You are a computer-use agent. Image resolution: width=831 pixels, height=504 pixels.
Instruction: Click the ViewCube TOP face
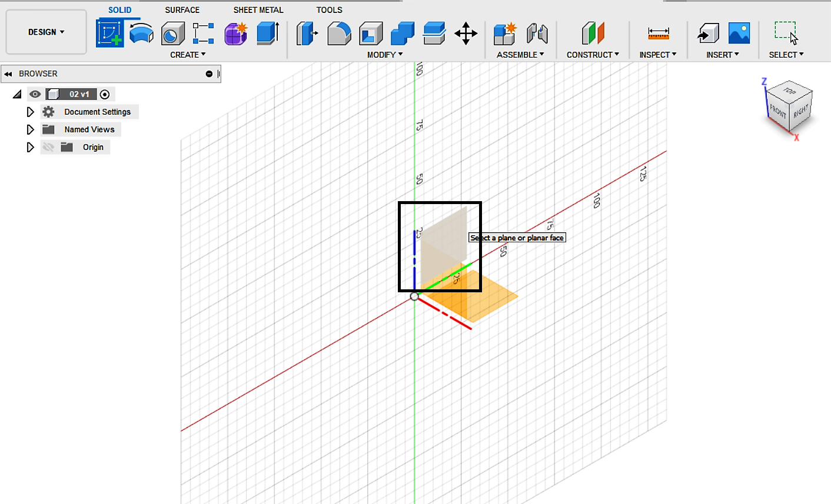click(790, 92)
